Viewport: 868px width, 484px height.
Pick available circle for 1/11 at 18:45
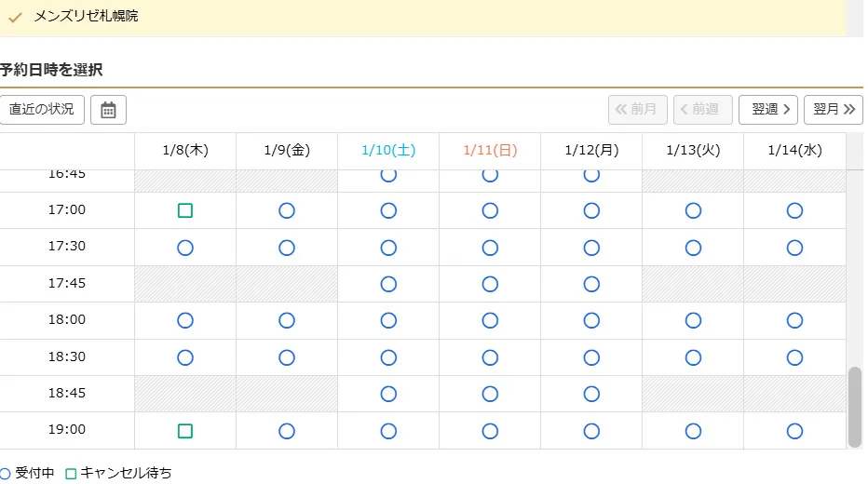pos(490,394)
